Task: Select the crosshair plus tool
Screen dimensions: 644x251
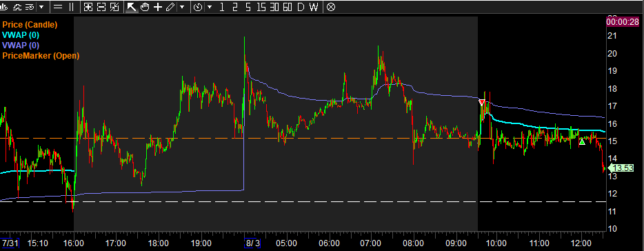Action: point(158,7)
